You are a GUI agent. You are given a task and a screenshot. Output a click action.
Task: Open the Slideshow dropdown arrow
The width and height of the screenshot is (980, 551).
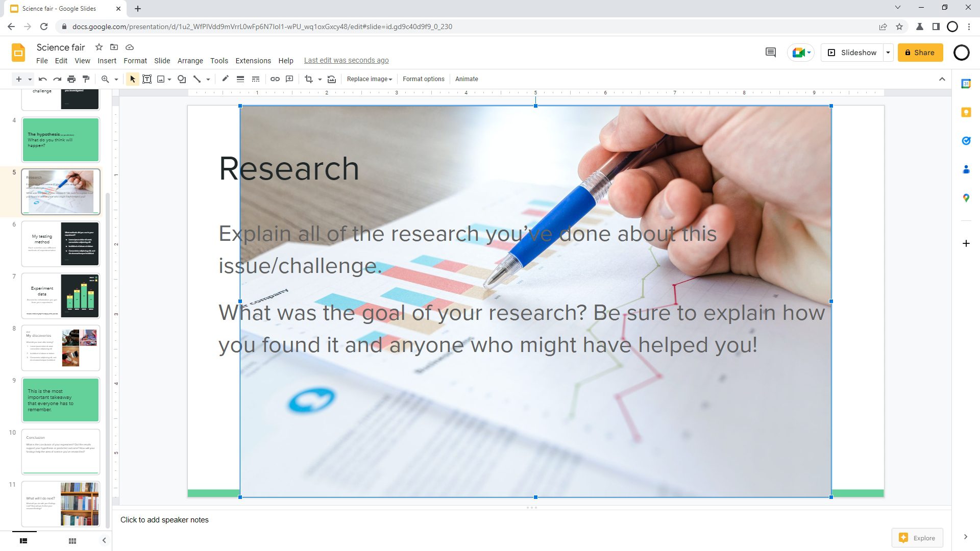(x=889, y=53)
